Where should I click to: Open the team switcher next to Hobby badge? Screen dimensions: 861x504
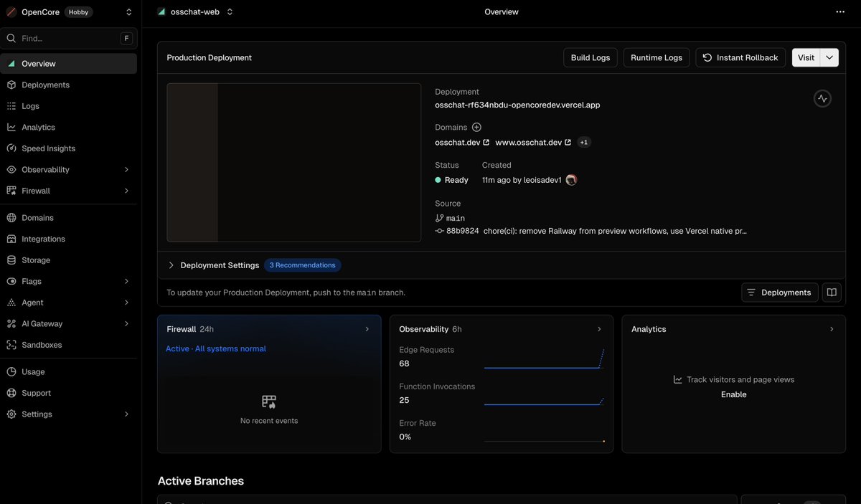[x=129, y=12]
